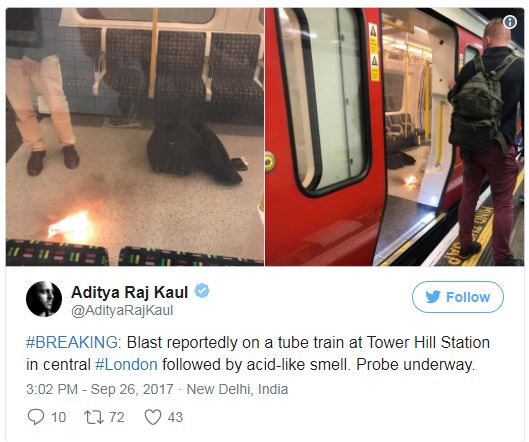529x442 pixels.
Task: Click the Twitter bird in Follow button
Action: tap(433, 297)
